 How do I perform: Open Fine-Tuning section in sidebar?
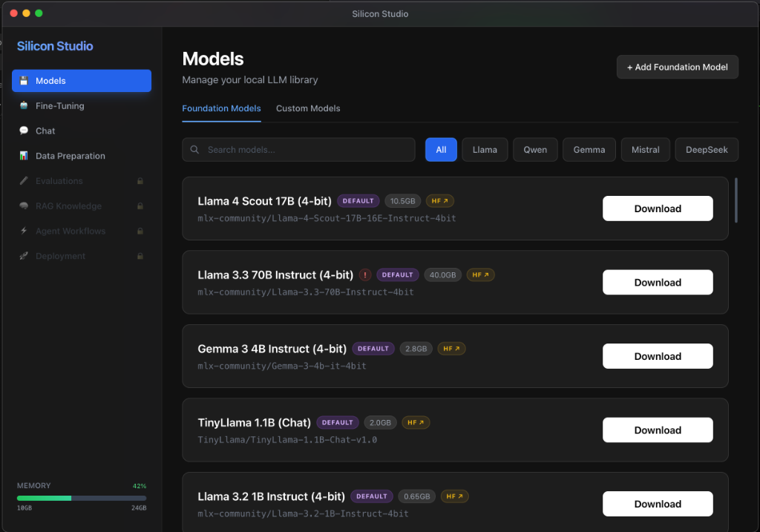click(x=82, y=105)
